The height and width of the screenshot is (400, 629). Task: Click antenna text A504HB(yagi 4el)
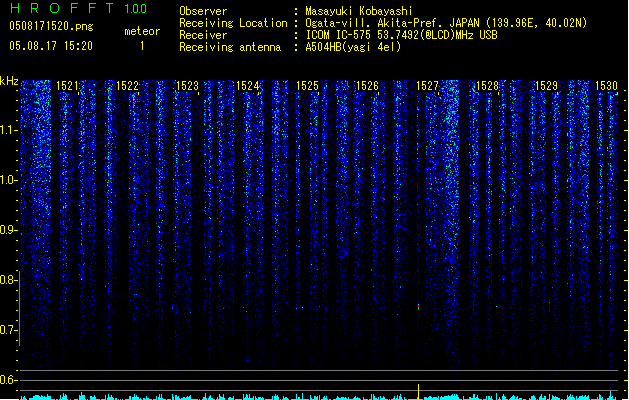(x=353, y=47)
